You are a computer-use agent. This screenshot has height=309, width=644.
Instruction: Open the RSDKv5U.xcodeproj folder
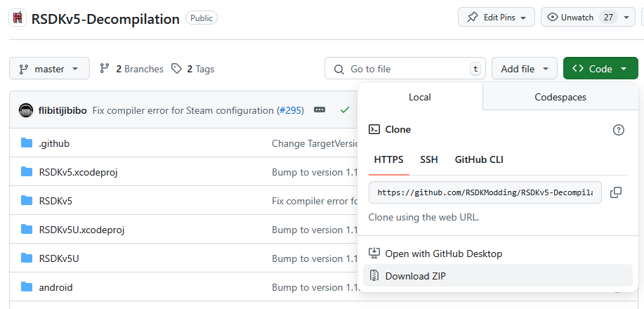81,230
